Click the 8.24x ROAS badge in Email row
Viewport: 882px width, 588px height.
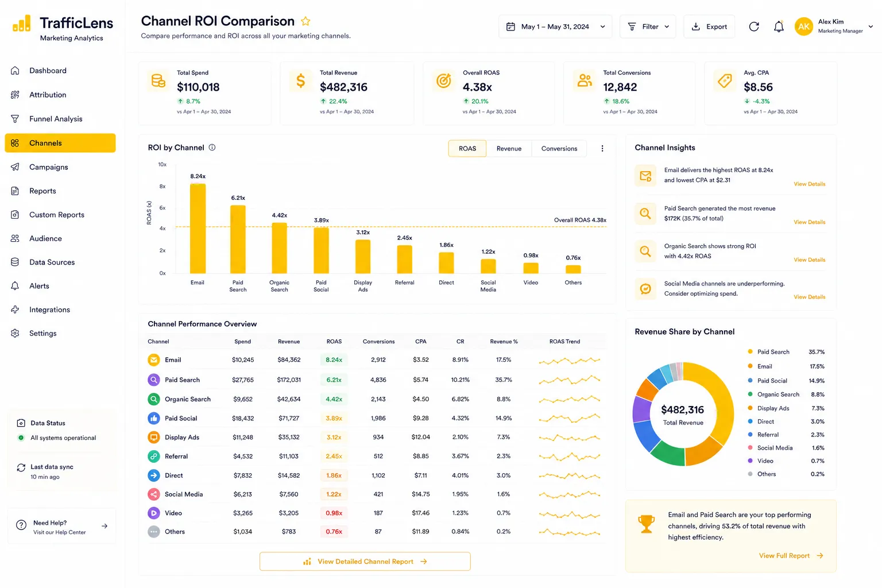tap(334, 360)
